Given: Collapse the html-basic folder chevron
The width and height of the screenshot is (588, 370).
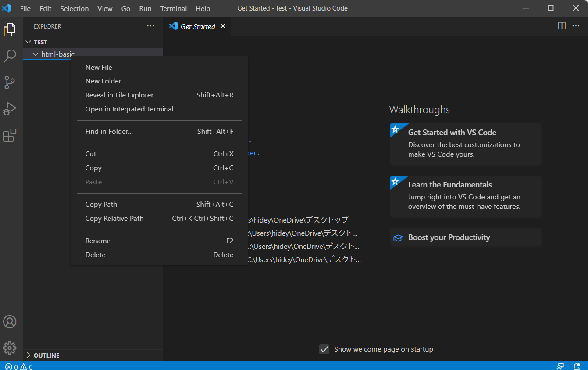Looking at the screenshot, I should 36,54.
